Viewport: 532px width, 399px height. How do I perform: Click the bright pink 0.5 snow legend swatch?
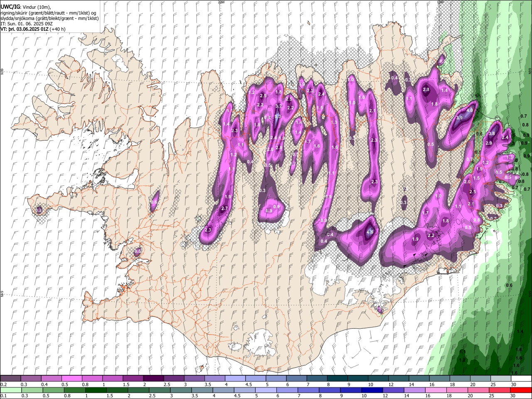tap(71, 379)
